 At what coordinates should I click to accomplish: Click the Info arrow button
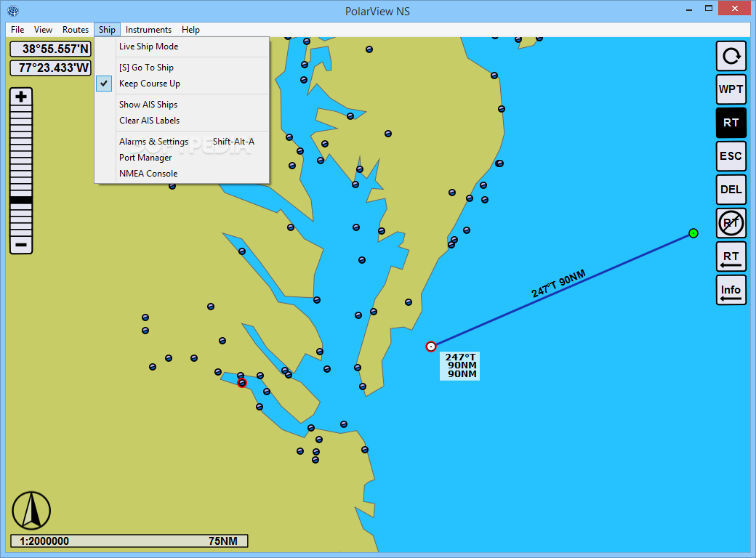click(731, 290)
